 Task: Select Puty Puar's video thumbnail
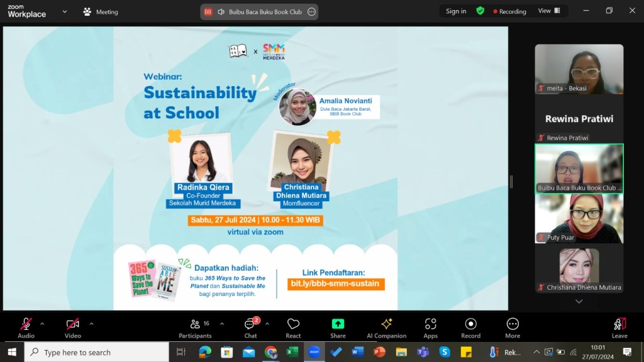(x=579, y=218)
